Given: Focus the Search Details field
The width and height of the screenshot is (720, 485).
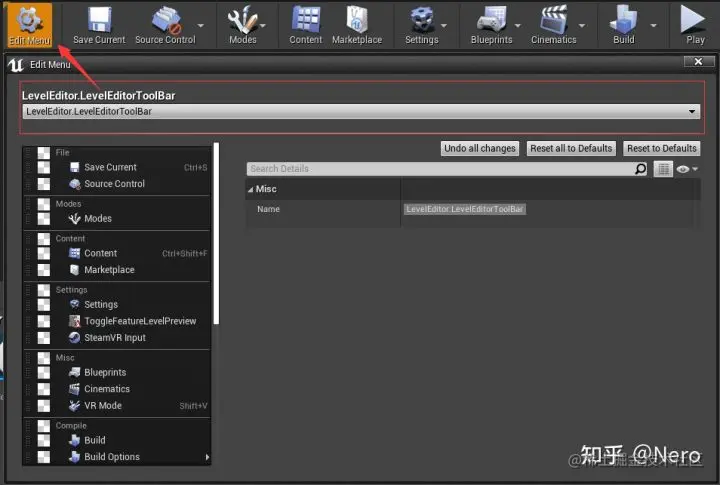Looking at the screenshot, I should [x=440, y=169].
